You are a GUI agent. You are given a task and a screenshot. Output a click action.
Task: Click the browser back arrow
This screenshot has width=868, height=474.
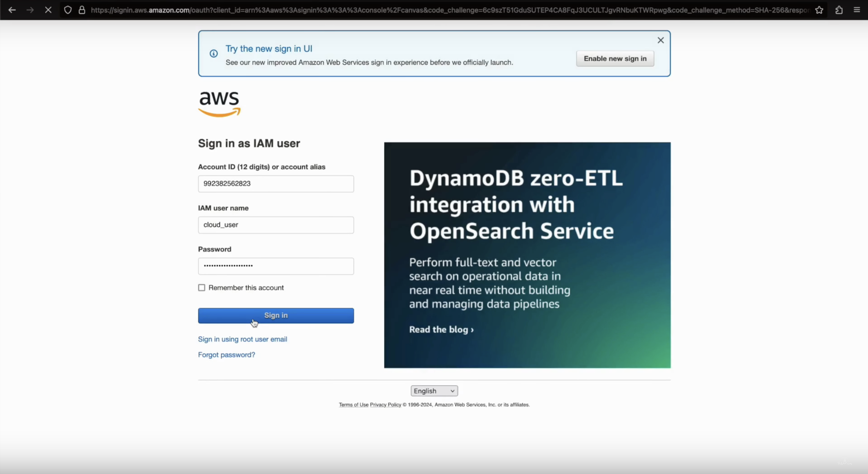tap(12, 10)
